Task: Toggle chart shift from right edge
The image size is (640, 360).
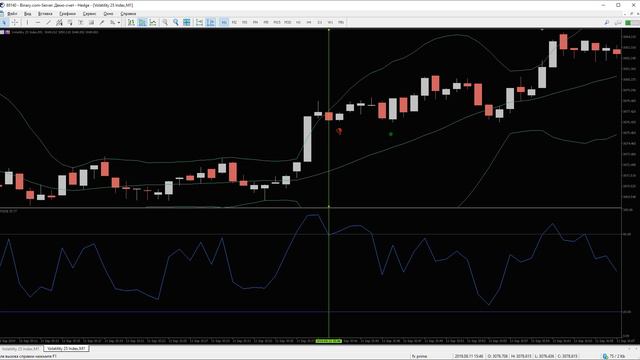Action: point(210,22)
